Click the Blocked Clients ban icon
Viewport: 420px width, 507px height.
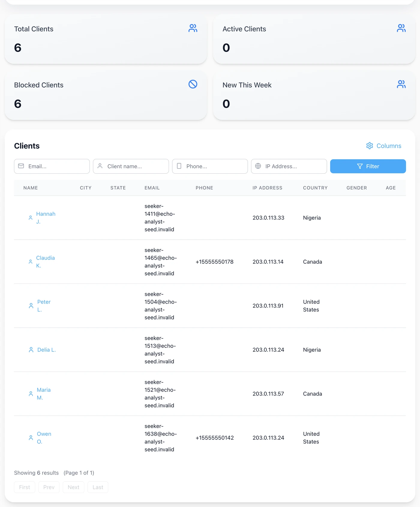(x=193, y=84)
